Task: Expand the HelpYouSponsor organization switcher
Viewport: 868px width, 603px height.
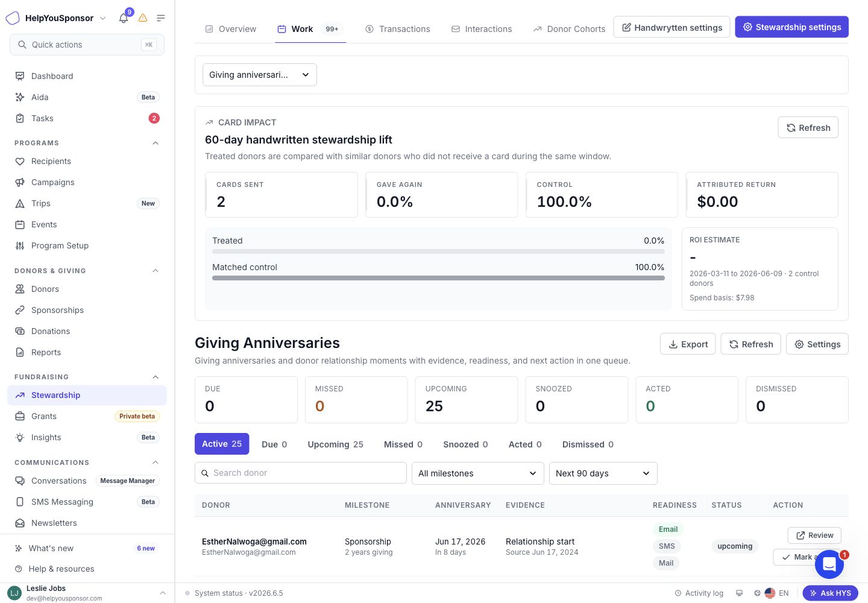Action: pyautogui.click(x=103, y=18)
